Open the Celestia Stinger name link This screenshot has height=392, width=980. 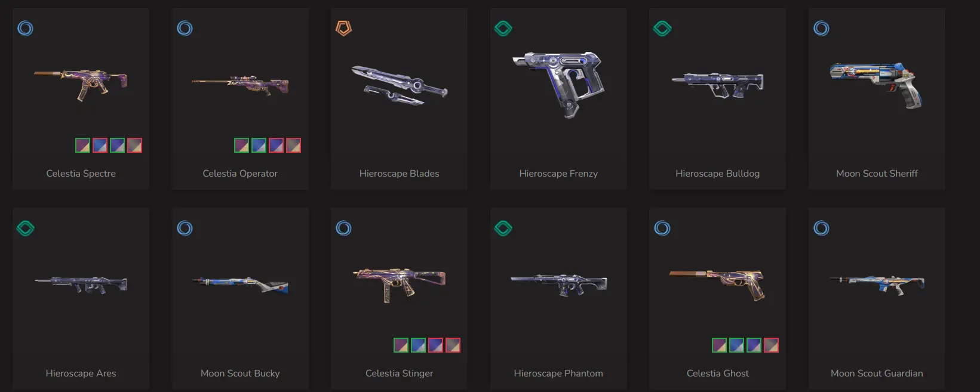(400, 374)
